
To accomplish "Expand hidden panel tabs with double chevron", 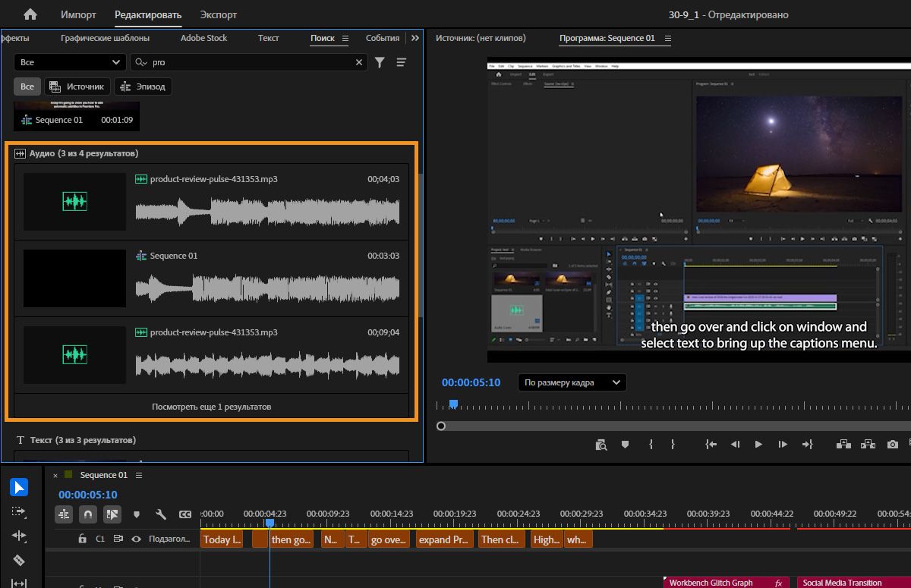I will pos(415,38).
